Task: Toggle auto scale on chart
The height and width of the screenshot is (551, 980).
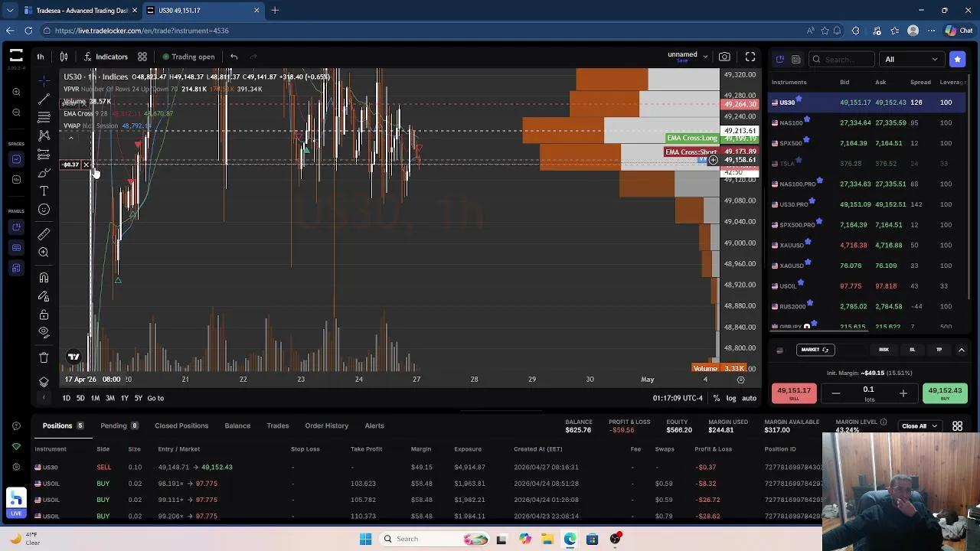Action: coord(749,398)
